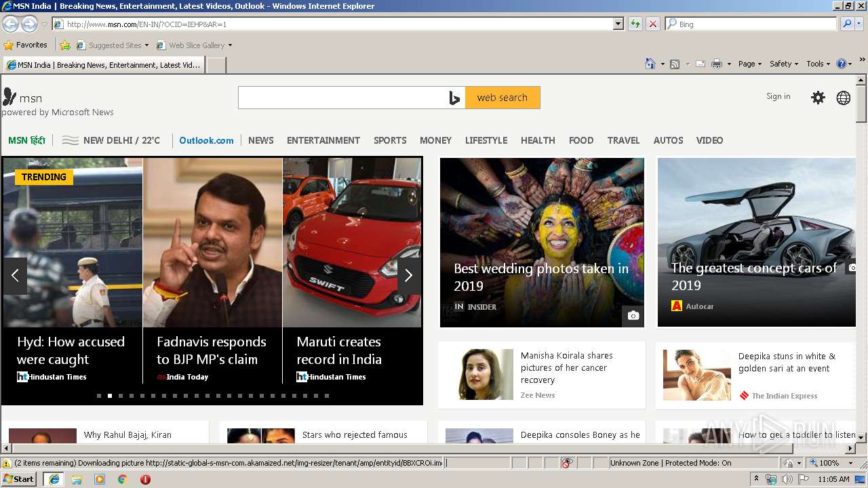This screenshot has width=868, height=488.
Task: Click the MSN web search input field
Action: coord(343,98)
